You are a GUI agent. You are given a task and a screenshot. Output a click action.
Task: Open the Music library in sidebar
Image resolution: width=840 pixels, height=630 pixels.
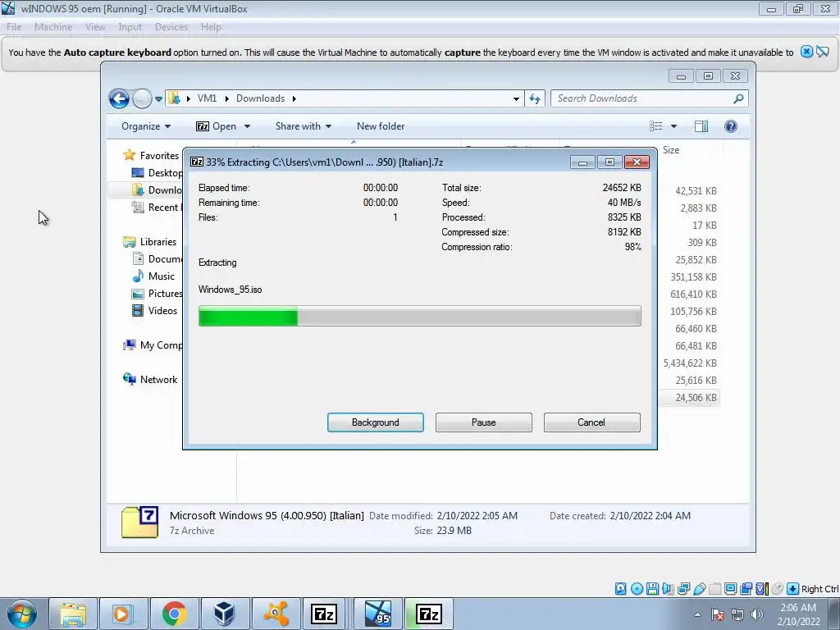153,276
